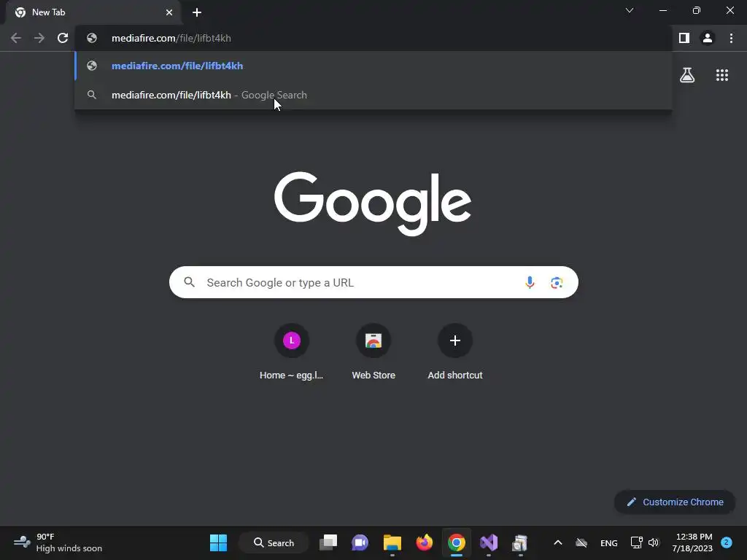This screenshot has height=560, width=747.
Task: Open Visual Studio from the taskbar
Action: [x=488, y=542]
